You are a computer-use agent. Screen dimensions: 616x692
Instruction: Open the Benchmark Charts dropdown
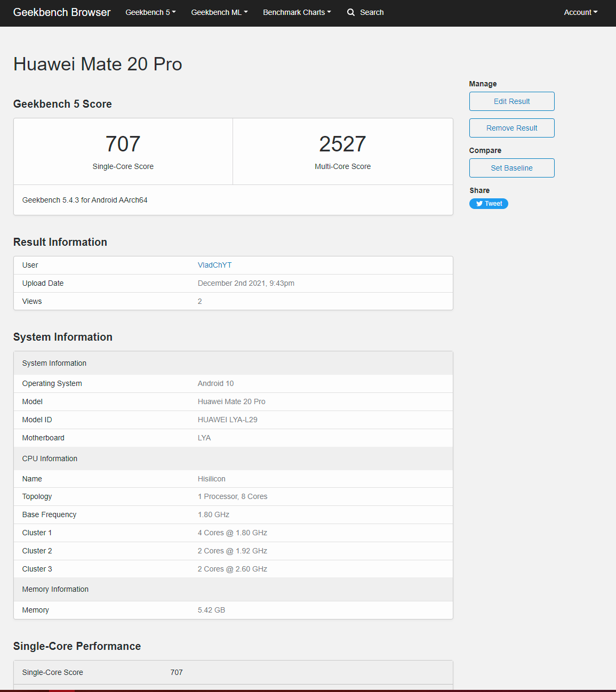tap(297, 12)
